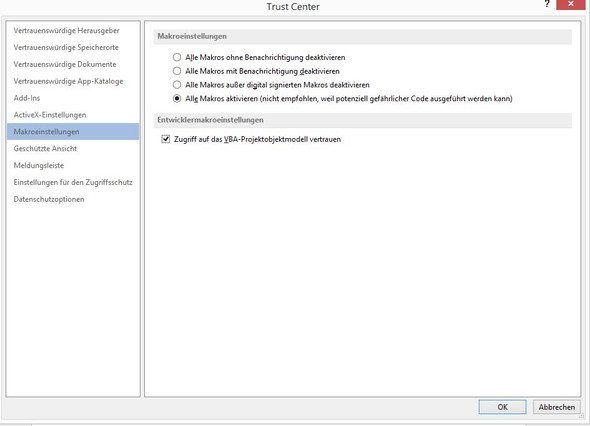This screenshot has width=590, height=426.
Task: Open Einstellungen für den Zugriffsschutz
Action: pyautogui.click(x=73, y=182)
